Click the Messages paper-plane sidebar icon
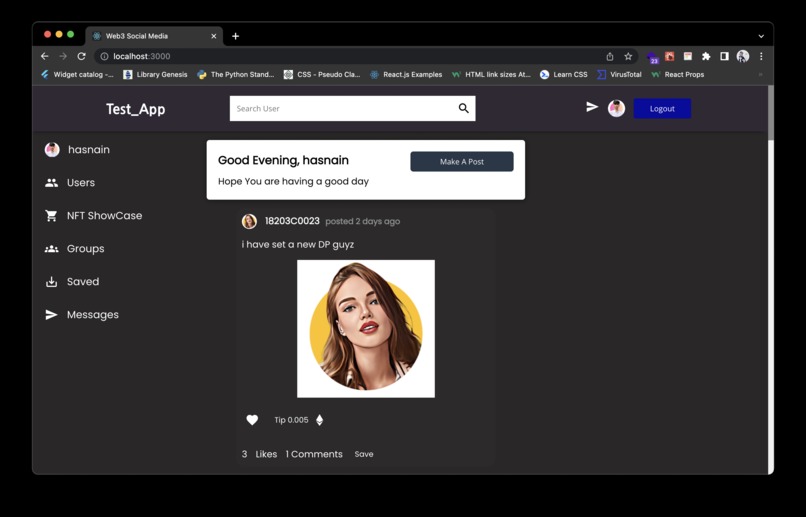This screenshot has height=517, width=806. click(51, 315)
